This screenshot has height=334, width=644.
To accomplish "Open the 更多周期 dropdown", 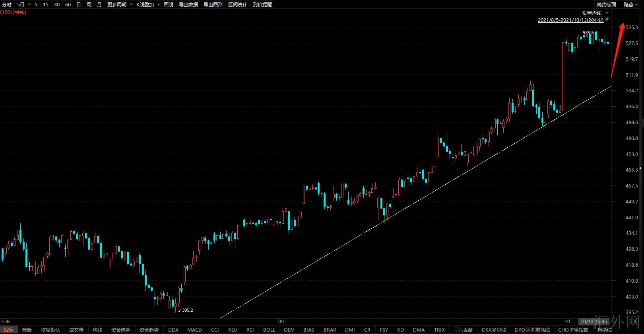I will pyautogui.click(x=120, y=5).
